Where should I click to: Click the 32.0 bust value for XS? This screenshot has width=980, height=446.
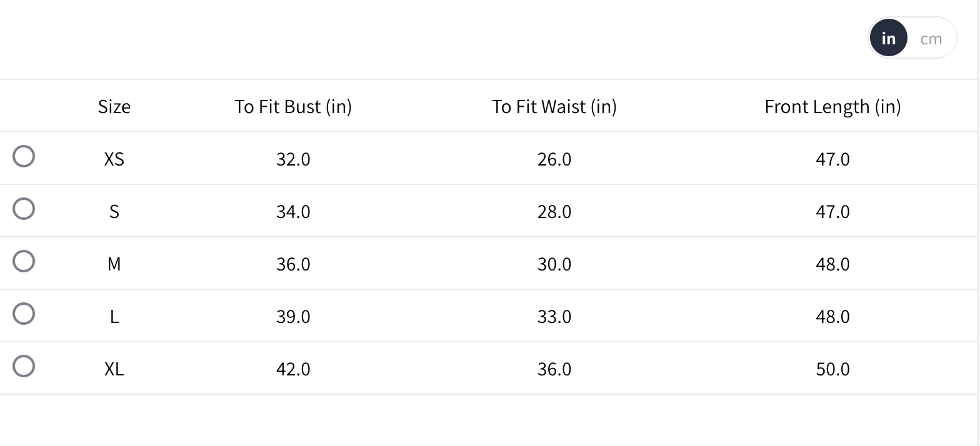[x=293, y=159]
